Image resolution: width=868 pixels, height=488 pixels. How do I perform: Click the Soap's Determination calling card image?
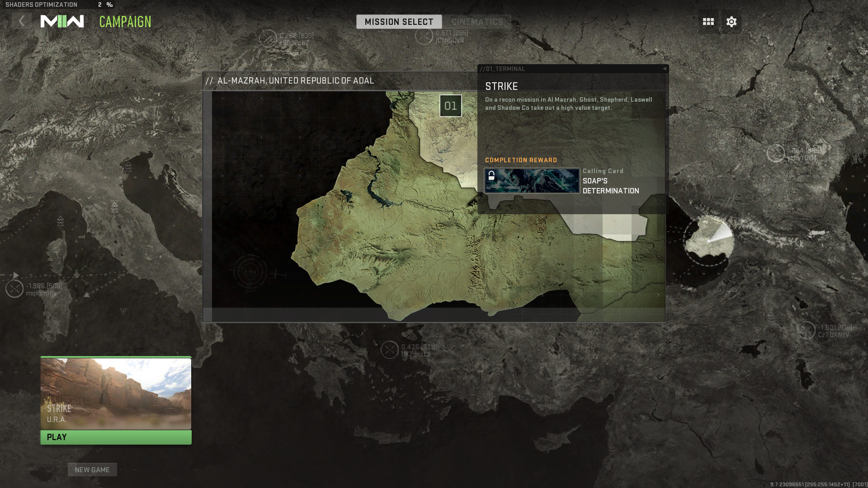point(532,181)
